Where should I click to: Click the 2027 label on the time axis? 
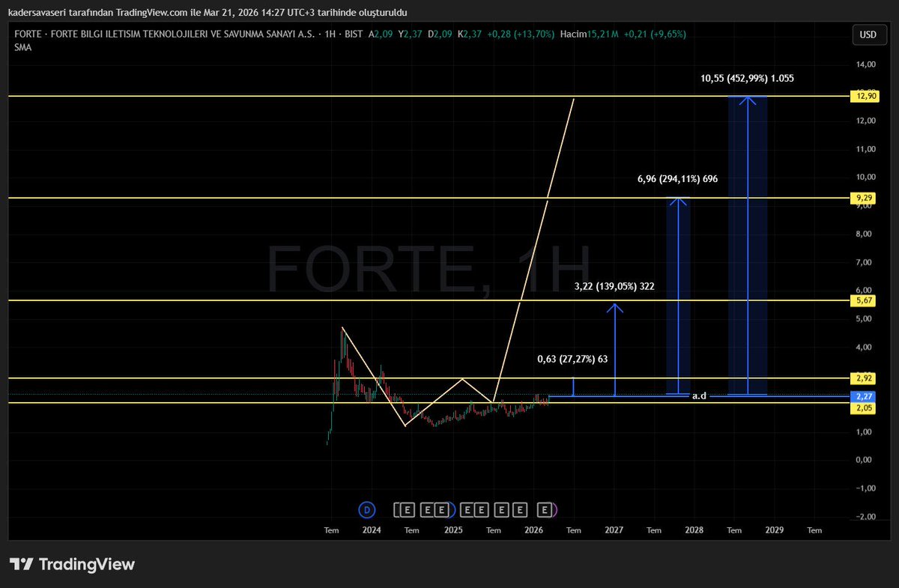(x=614, y=530)
